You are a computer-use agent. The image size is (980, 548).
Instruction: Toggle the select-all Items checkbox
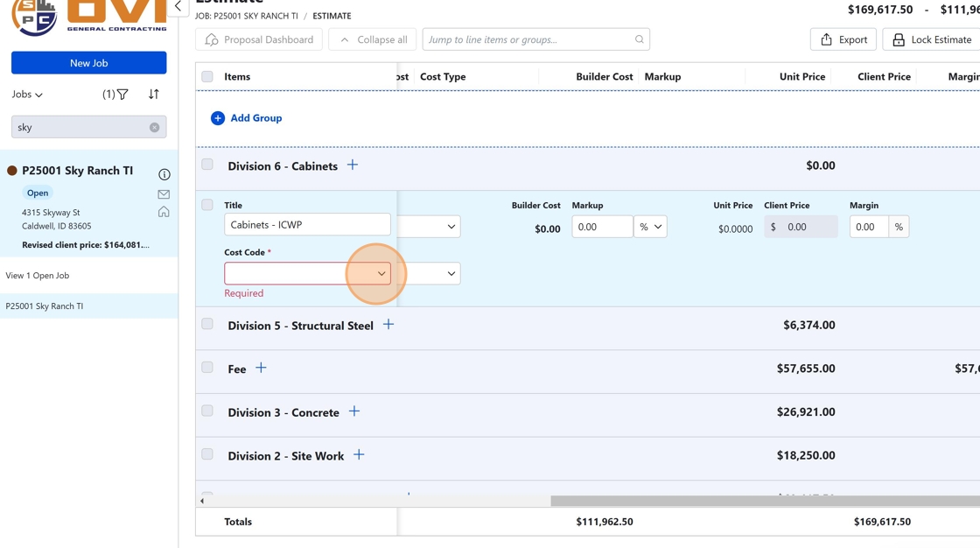207,77
